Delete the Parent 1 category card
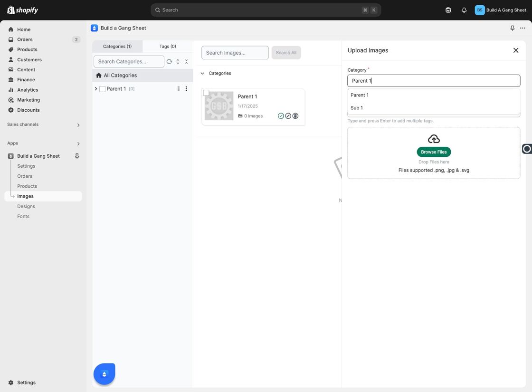The image size is (532, 392). (295, 116)
